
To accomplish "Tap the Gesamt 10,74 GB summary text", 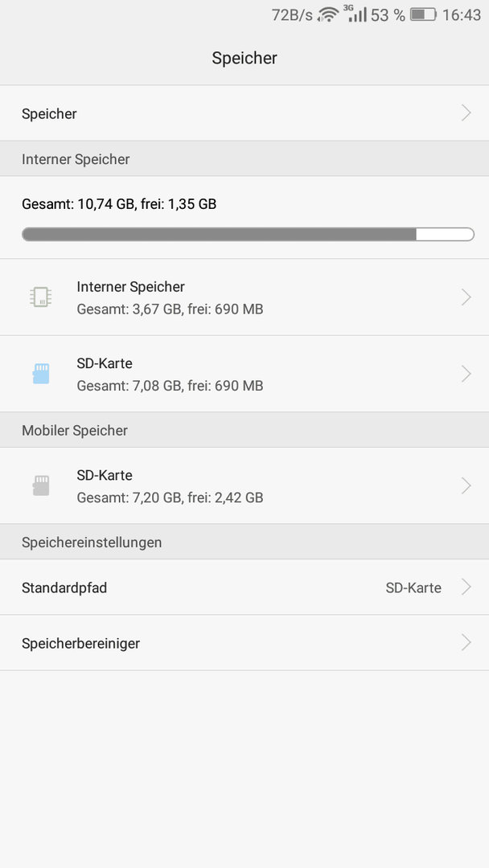I will pyautogui.click(x=119, y=204).
